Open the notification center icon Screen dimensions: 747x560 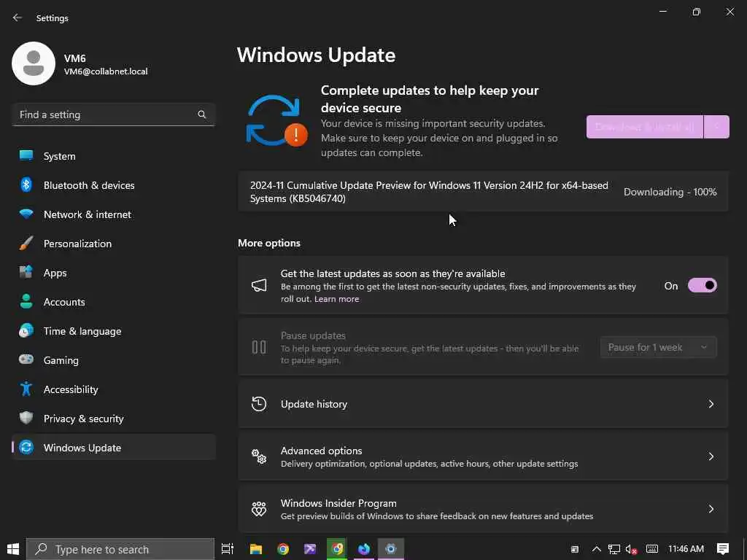(723, 549)
